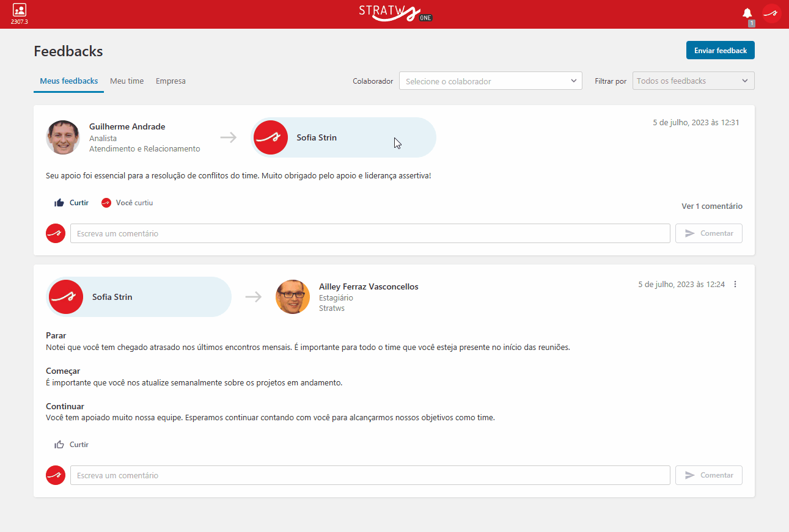The height and width of the screenshot is (532, 789).
Task: Like Guilherme Andrade's feedback with Curtir
Action: (x=72, y=203)
